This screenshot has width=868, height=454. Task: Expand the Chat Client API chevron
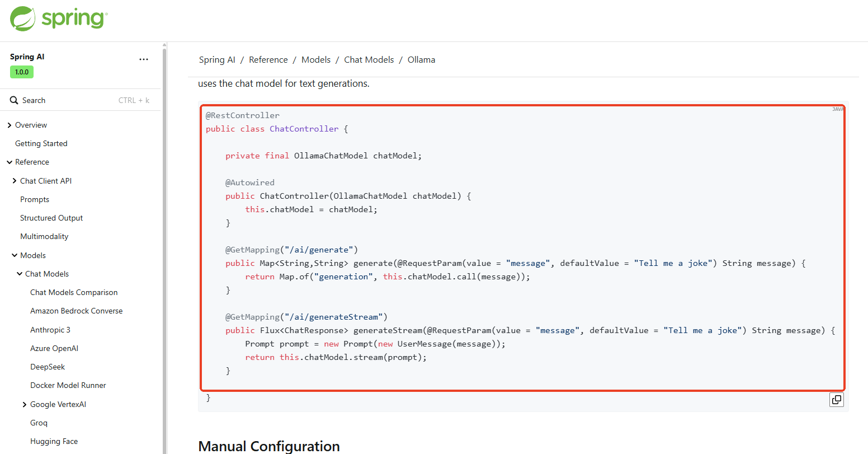[x=15, y=181]
